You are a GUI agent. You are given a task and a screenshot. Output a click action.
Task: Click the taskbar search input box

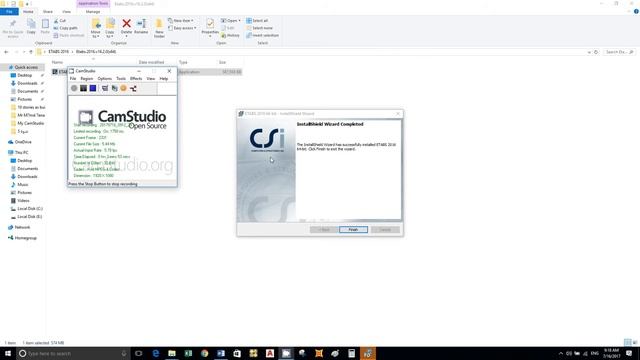[x=73, y=353]
